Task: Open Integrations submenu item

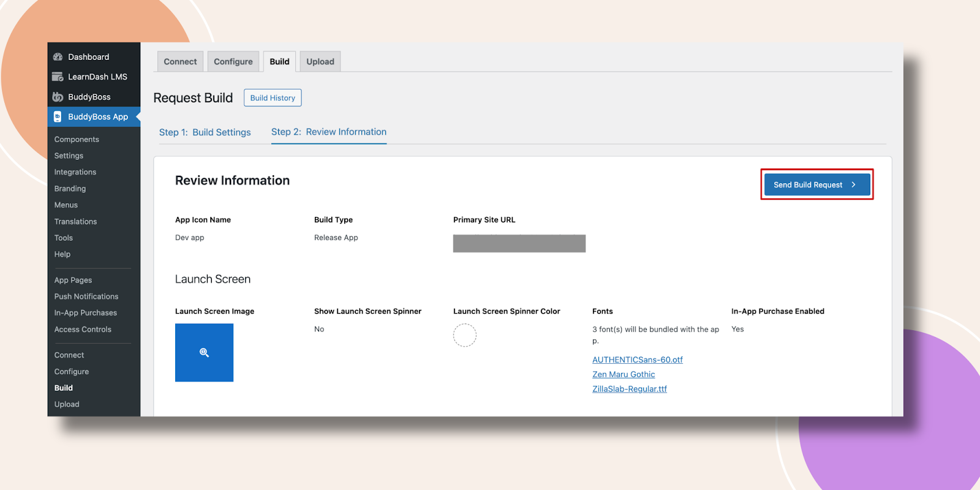Action: 75,172
